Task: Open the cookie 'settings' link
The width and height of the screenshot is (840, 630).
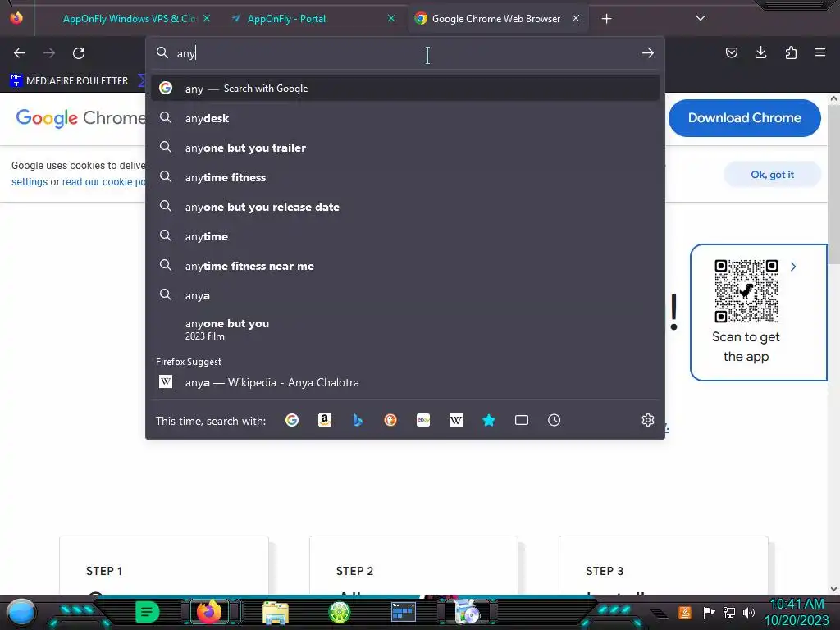Action: [x=30, y=181]
